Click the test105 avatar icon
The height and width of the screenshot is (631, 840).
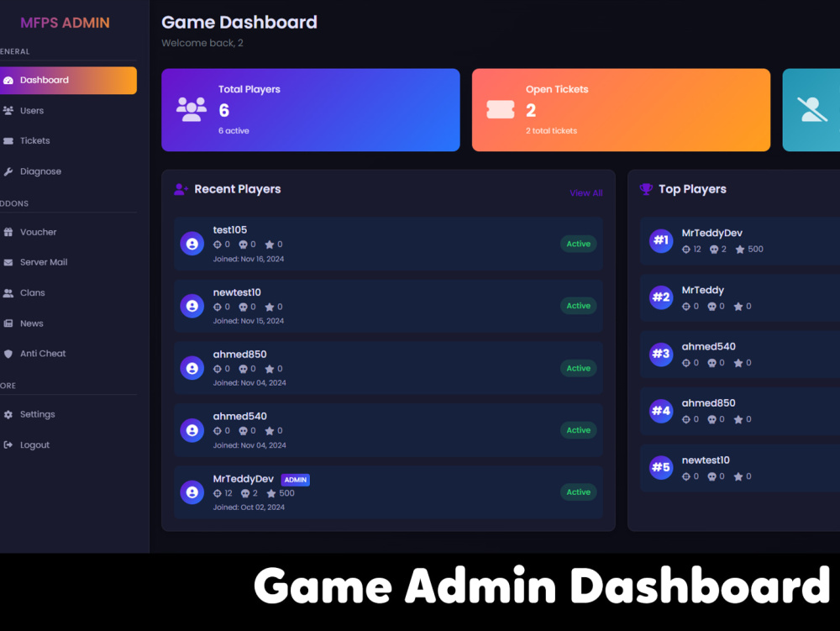click(192, 244)
